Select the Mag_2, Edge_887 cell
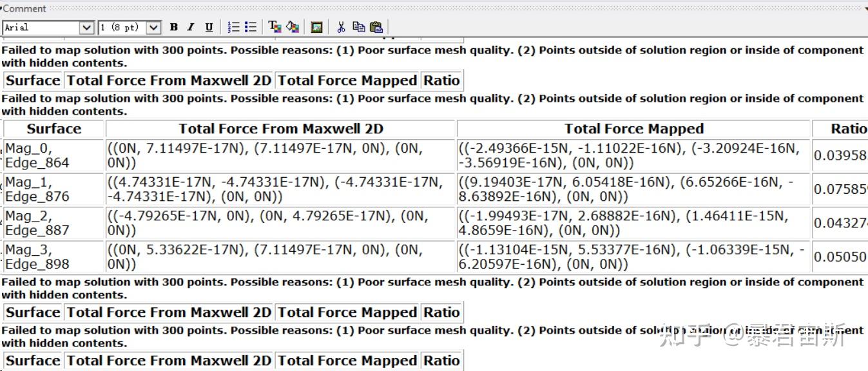This screenshot has height=371, width=868. (53, 223)
